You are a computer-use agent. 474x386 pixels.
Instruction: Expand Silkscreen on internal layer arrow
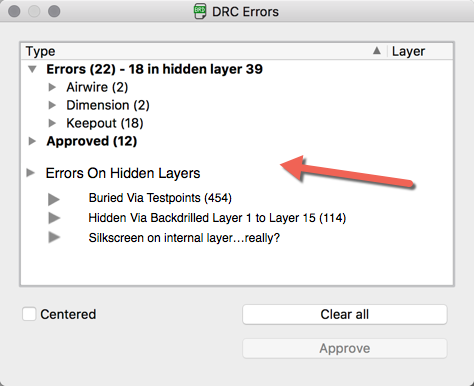54,238
